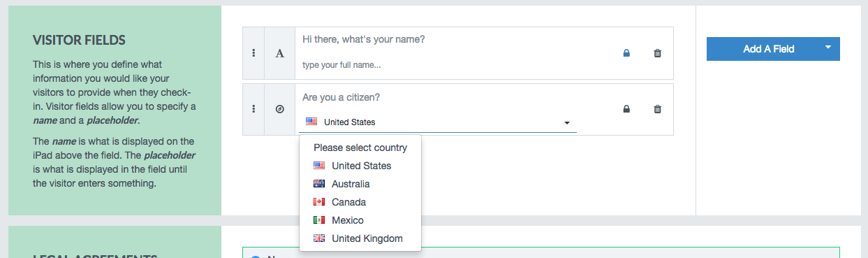Toggle the blue lock on name field
Image resolution: width=868 pixels, height=258 pixels.
pos(626,53)
